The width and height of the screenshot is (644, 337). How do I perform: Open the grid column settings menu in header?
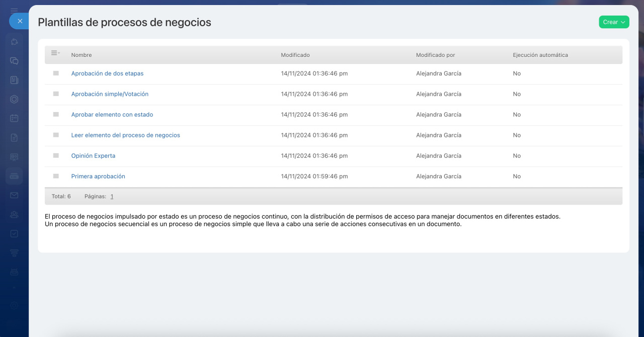coord(55,53)
